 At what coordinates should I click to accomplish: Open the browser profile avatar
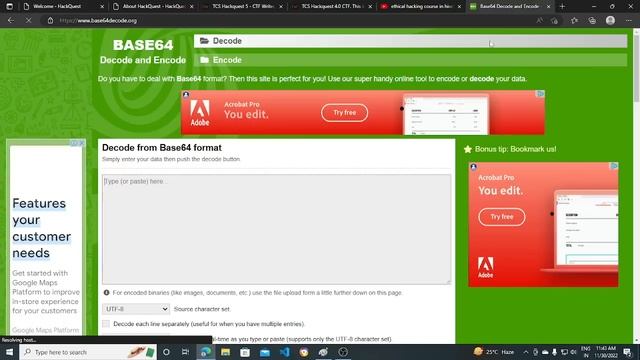tap(610, 20)
